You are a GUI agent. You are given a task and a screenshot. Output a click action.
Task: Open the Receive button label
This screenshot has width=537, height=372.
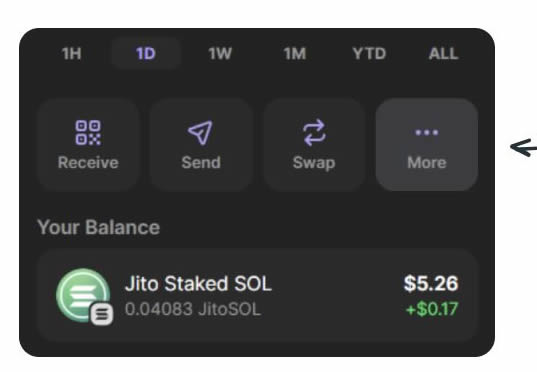click(88, 162)
